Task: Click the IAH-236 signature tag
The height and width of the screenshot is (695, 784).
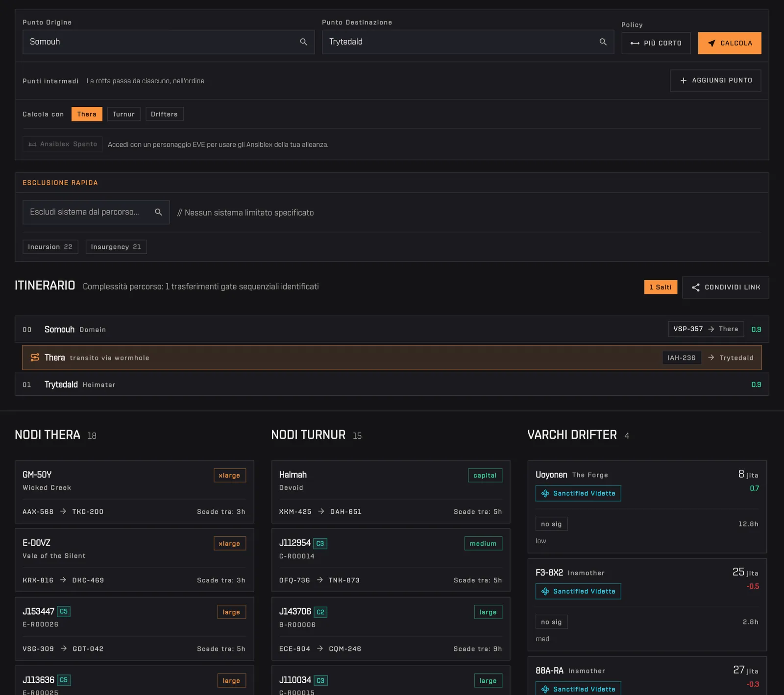Action: 682,358
